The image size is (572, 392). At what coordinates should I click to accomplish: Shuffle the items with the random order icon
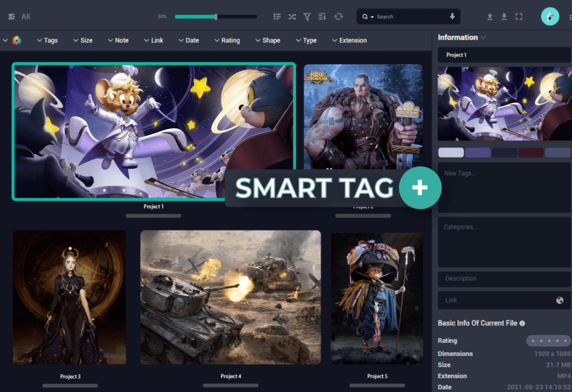pyautogui.click(x=292, y=16)
